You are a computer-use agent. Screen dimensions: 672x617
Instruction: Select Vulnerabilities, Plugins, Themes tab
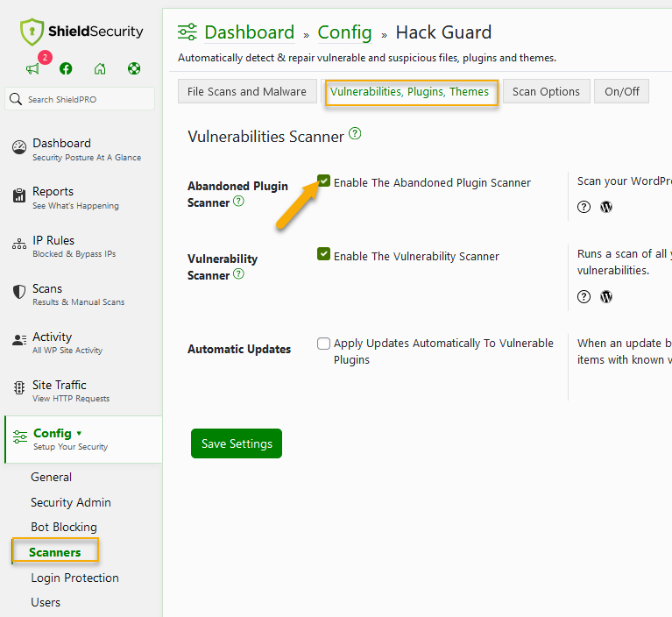(x=411, y=92)
